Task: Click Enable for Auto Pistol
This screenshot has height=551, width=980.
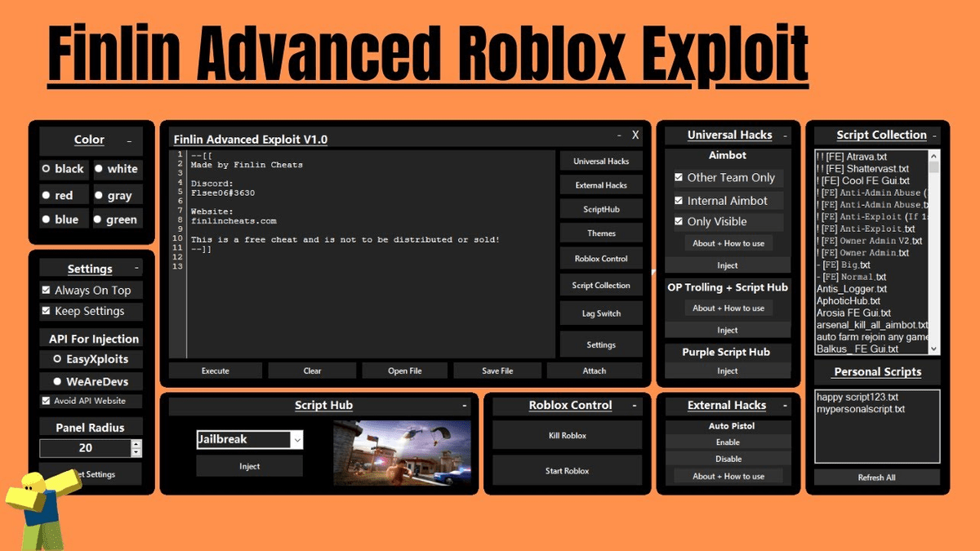Action: [x=728, y=442]
